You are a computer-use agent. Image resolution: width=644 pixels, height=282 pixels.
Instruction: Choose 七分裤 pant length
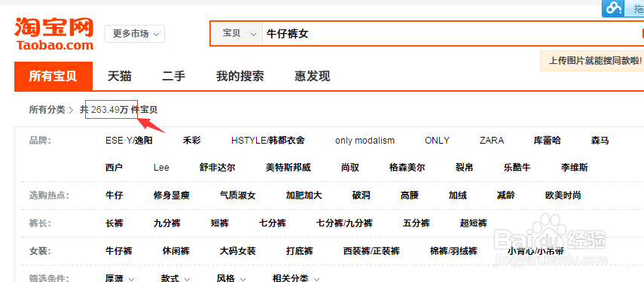pyautogui.click(x=273, y=223)
